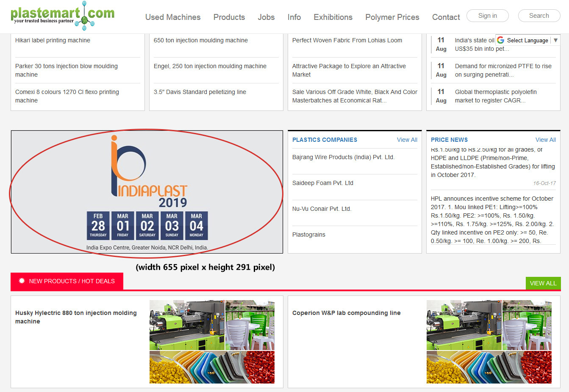Open the Contact menu item
The width and height of the screenshot is (569, 392).
(x=446, y=17)
